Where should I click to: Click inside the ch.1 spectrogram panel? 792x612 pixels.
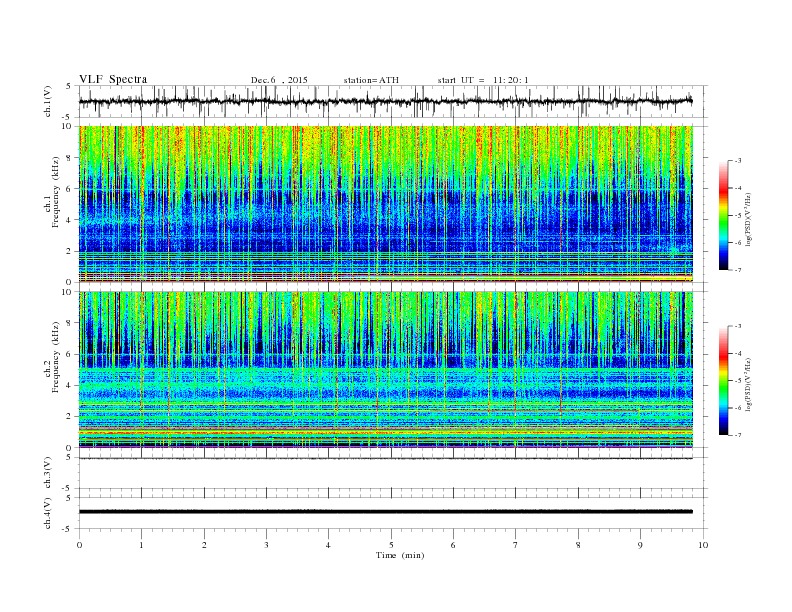pyautogui.click(x=386, y=203)
